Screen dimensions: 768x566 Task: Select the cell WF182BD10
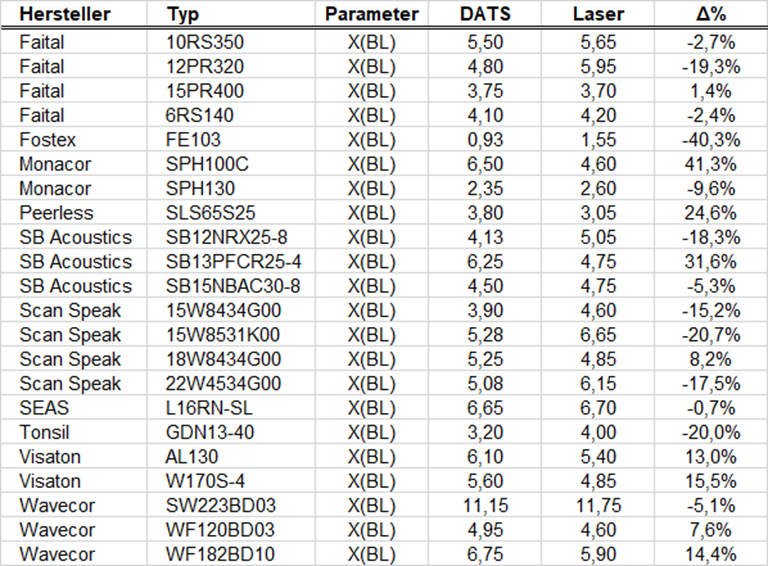[x=220, y=555]
